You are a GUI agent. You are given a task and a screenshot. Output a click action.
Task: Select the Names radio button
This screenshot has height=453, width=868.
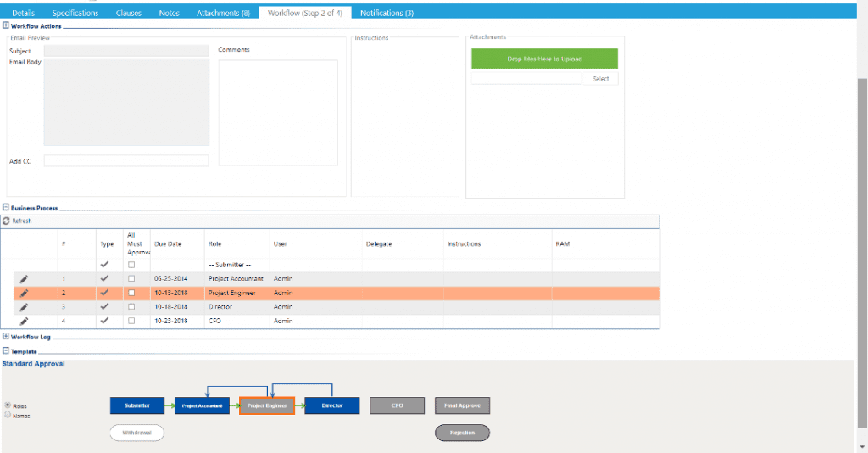click(x=8, y=415)
